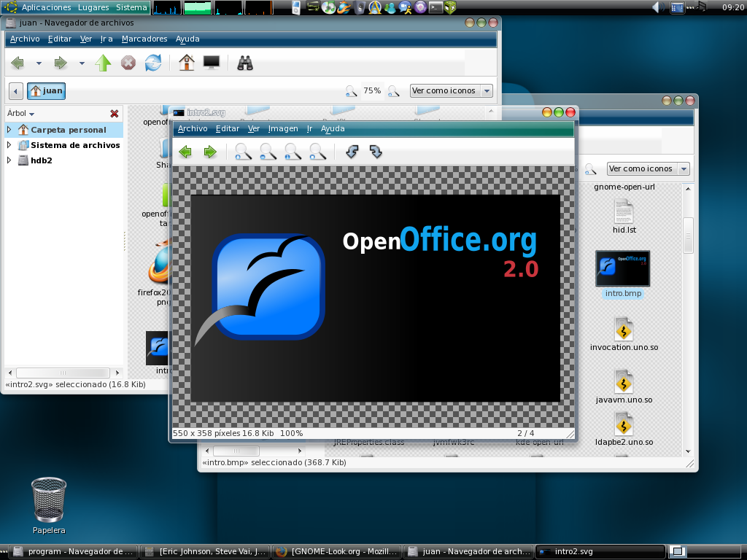Image resolution: width=747 pixels, height=560 pixels.
Task: Open Home folder via toolbar house icon
Action: point(187,63)
